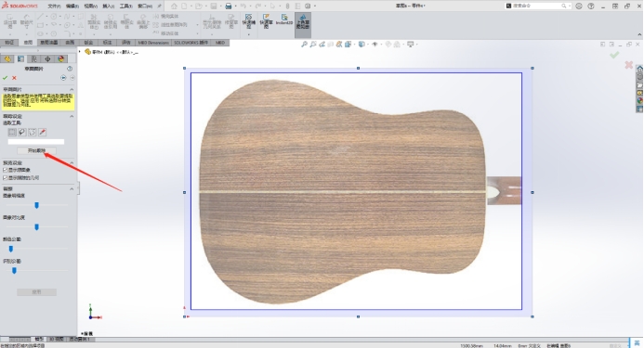Select the lasso selection tool
Screen dimensions: 644x348
tap(22, 132)
